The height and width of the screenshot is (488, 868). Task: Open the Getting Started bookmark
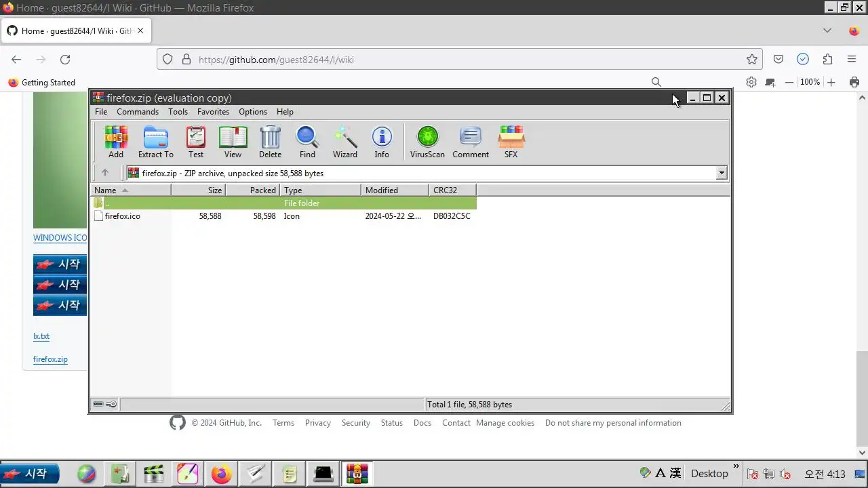coord(41,82)
